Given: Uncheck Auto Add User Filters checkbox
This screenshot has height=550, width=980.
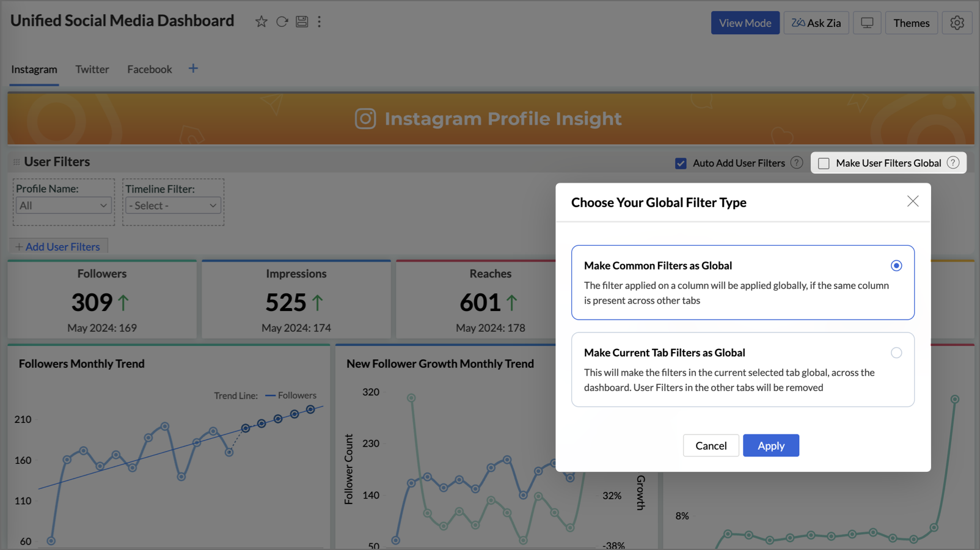Looking at the screenshot, I should click(x=681, y=163).
